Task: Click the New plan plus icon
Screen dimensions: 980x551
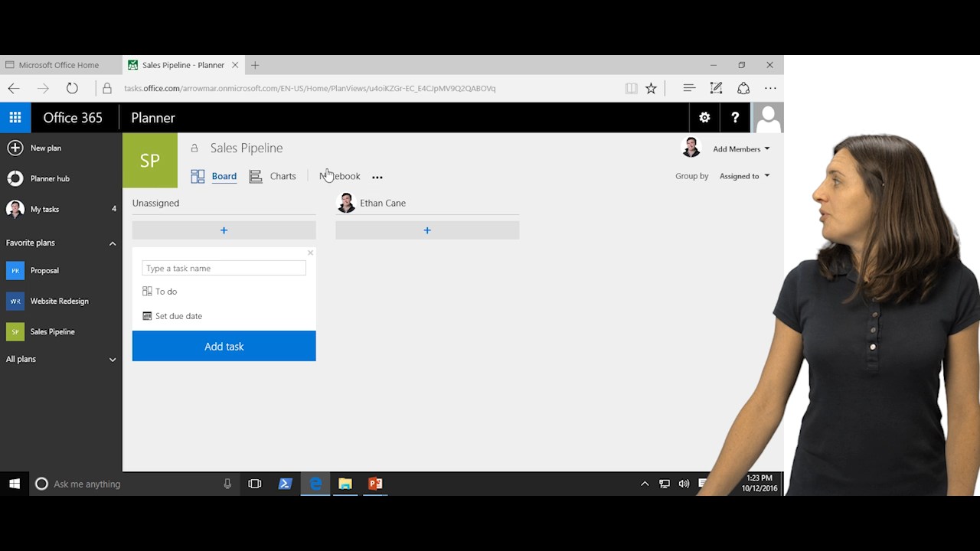Action: pyautogui.click(x=15, y=148)
